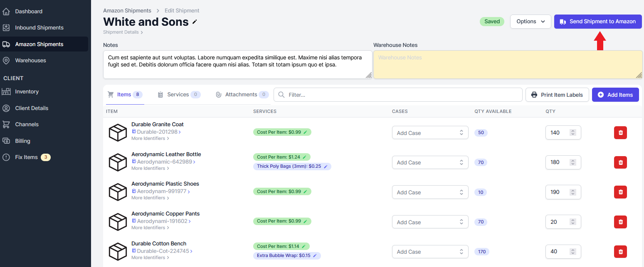Image resolution: width=644 pixels, height=267 pixels.
Task: Click quantity stepper showing 190
Action: click(x=573, y=192)
